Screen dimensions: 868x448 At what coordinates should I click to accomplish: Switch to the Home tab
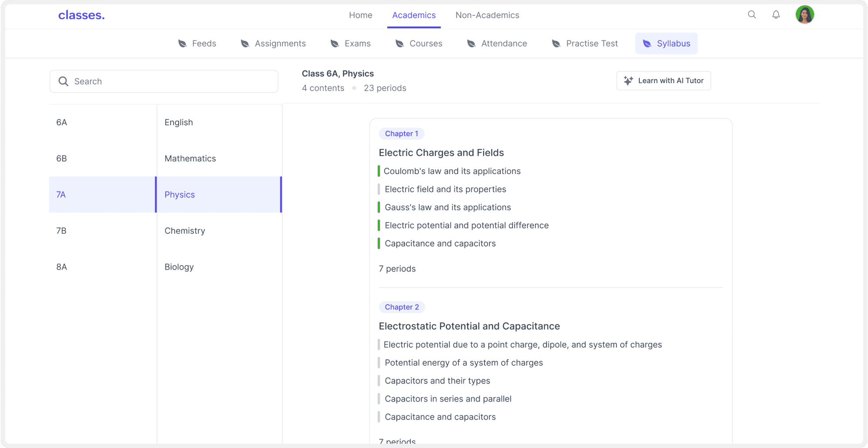coord(360,15)
